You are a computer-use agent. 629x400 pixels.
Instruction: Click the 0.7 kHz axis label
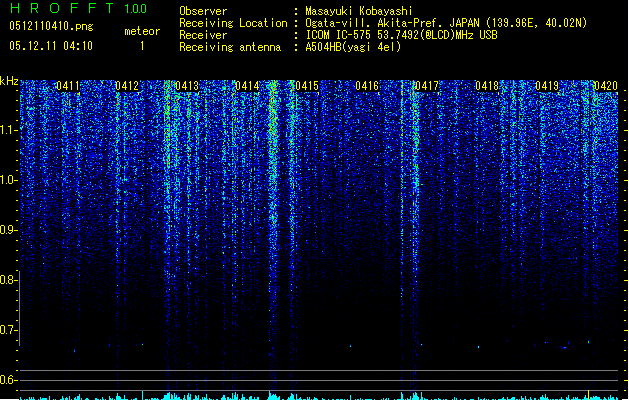click(8, 330)
